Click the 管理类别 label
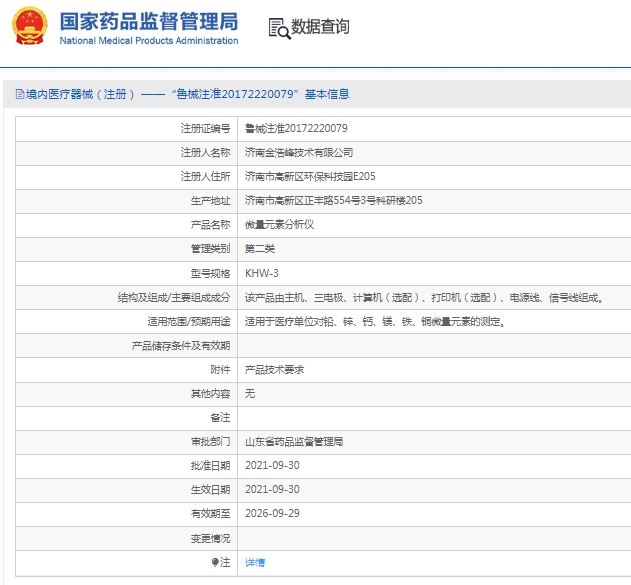Viewport: 631px width, 585px height. click(210, 249)
